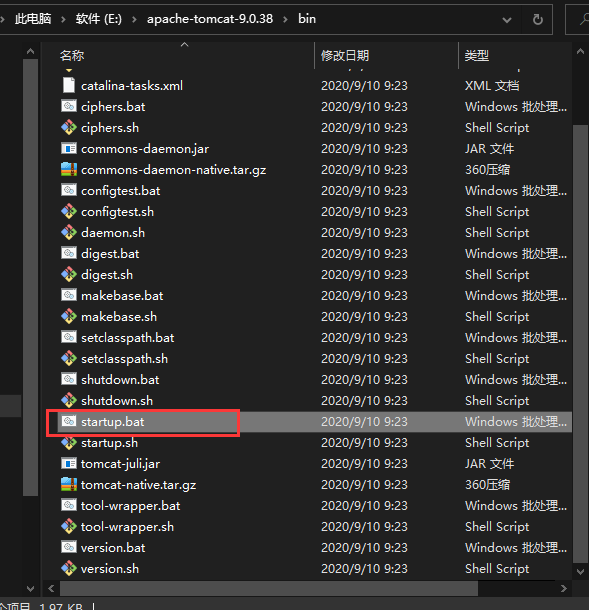Click the file list vertical scrollbar thumb
Image resolution: width=589 pixels, height=610 pixels.
click(x=580, y=344)
